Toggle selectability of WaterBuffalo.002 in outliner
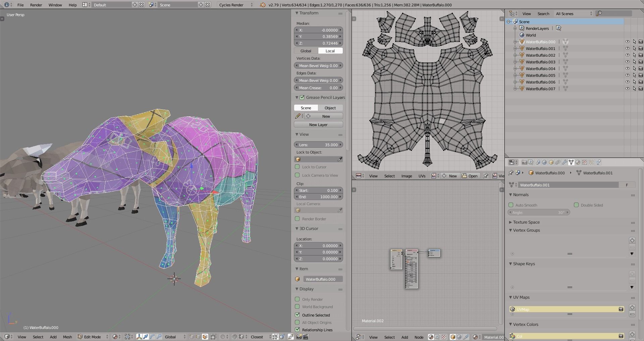The width and height of the screenshot is (644, 341). (634, 55)
